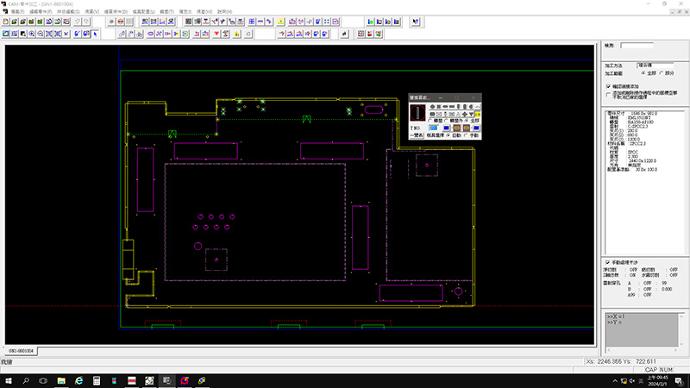
Task: Expand the system tray hidden icons chevron
Action: [x=615, y=381]
